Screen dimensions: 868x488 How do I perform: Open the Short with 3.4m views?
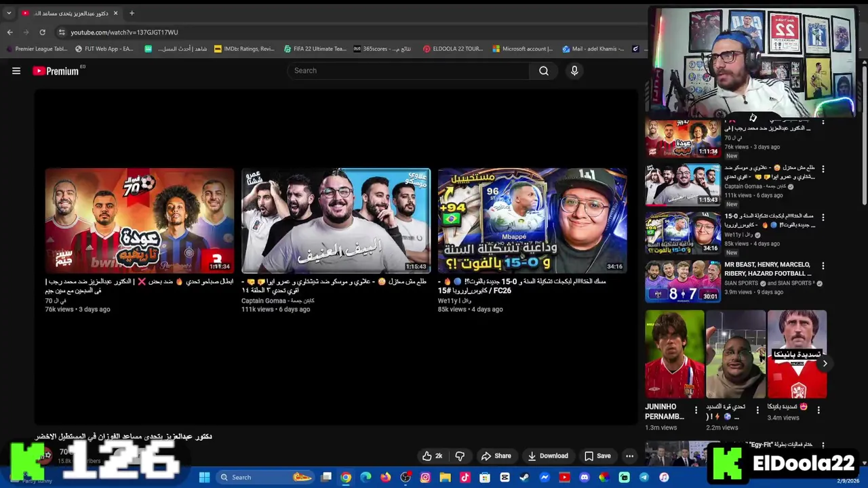click(797, 354)
